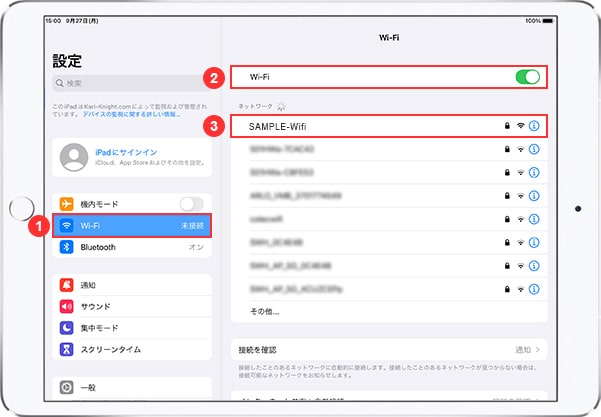Image resolution: width=601 pixels, height=417 pixels.
Task: Expand the 通知 chevron for 接続を確認
Action: [538, 350]
